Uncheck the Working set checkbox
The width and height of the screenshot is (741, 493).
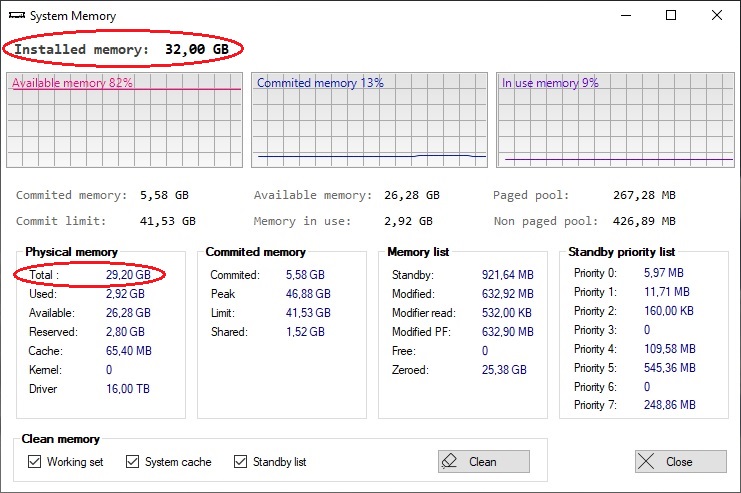click(x=35, y=462)
